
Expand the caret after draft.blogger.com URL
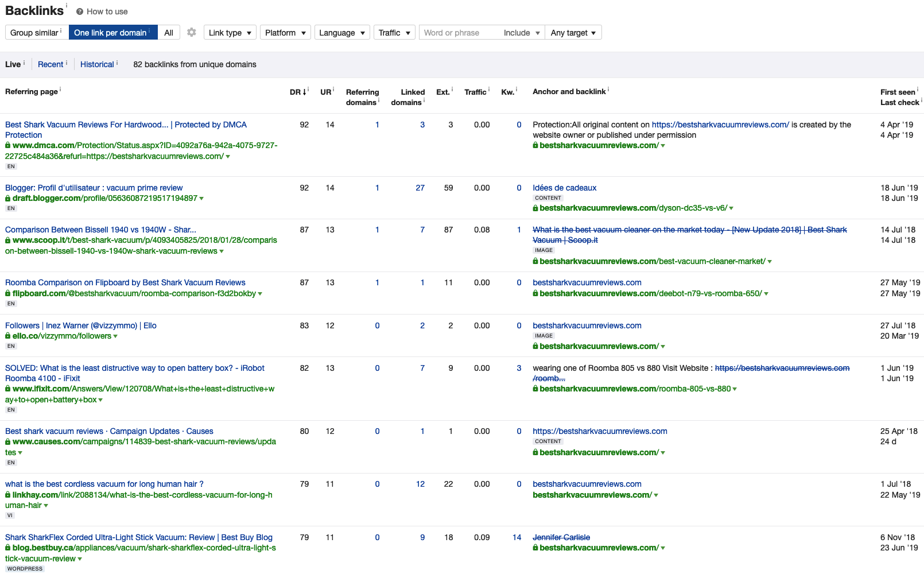tap(201, 199)
